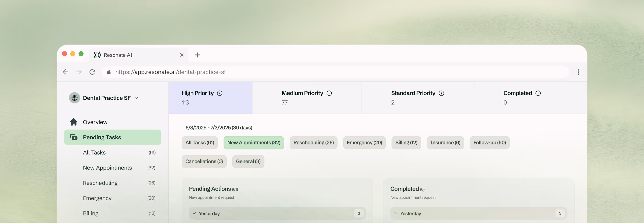Image resolution: width=644 pixels, height=223 pixels.
Task: Click the Pending Actions (61) heading
Action: 213,189
